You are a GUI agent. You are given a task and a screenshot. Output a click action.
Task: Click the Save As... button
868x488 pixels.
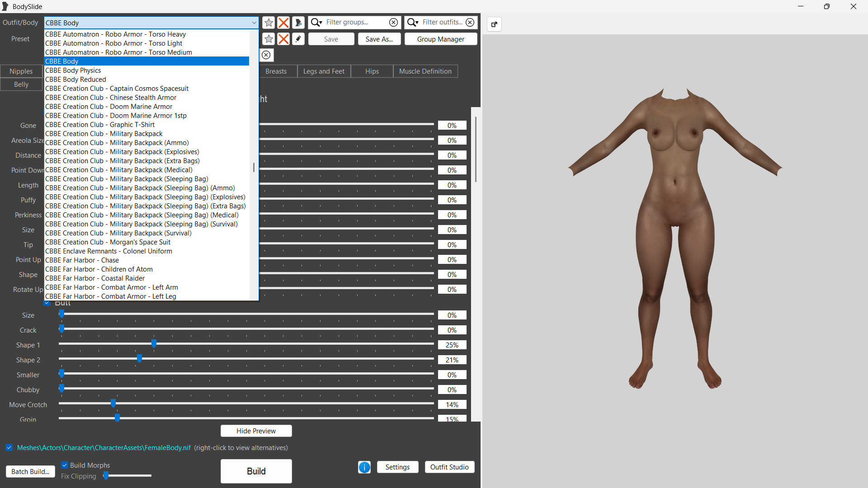click(379, 39)
